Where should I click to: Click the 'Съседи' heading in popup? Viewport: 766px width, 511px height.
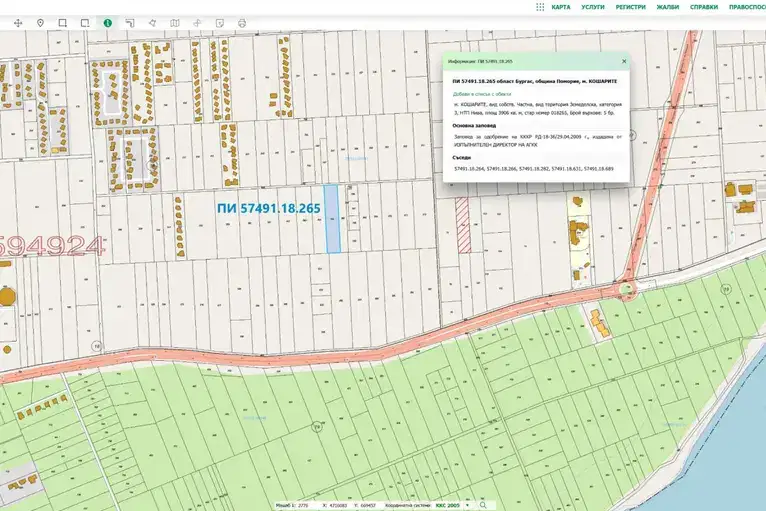coord(462,157)
